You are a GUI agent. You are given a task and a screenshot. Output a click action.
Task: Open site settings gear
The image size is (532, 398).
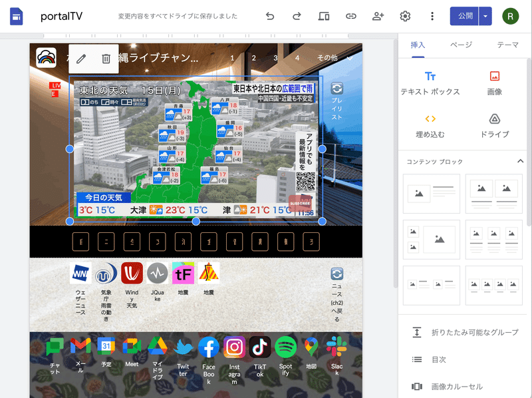405,16
